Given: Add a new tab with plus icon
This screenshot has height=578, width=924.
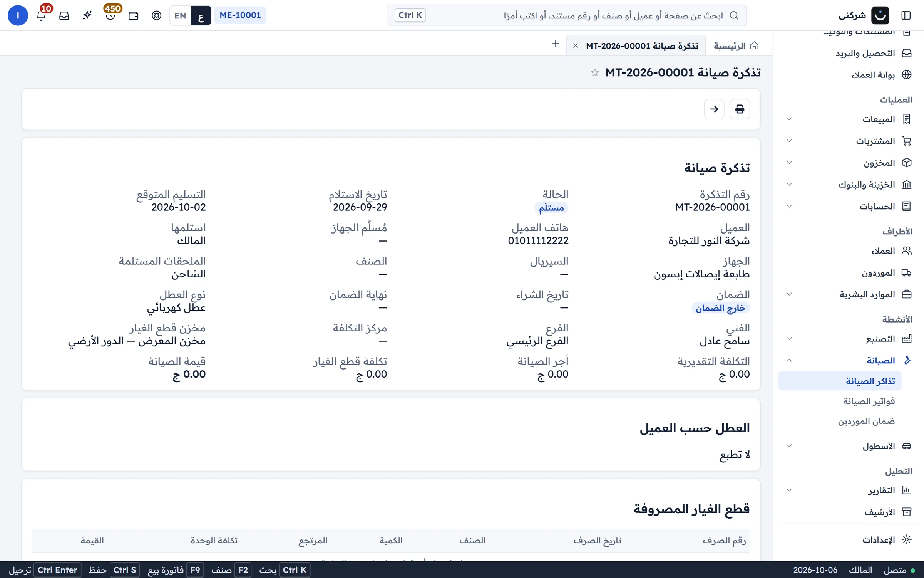Looking at the screenshot, I should tap(556, 44).
